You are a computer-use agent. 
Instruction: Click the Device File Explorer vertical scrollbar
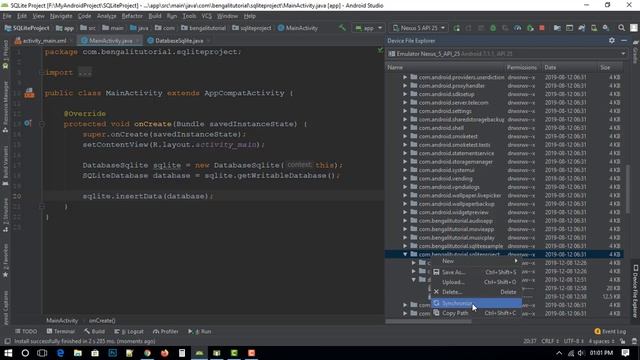(627, 189)
